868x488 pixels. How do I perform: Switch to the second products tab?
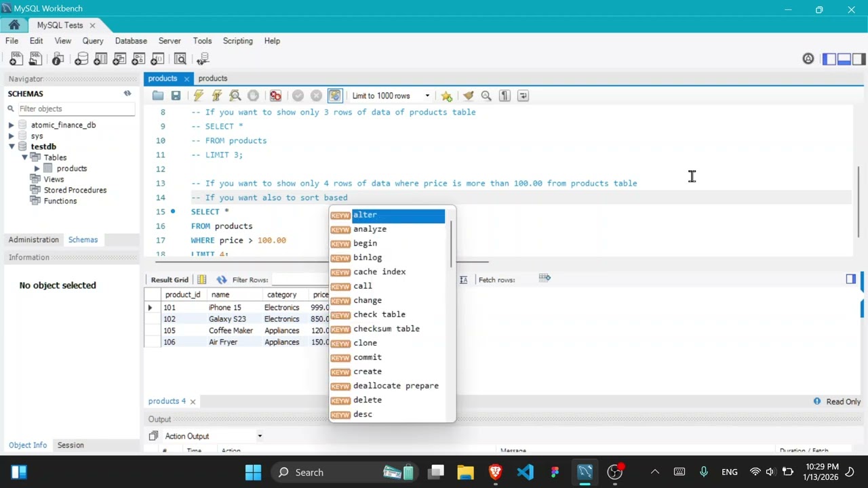[x=213, y=79]
